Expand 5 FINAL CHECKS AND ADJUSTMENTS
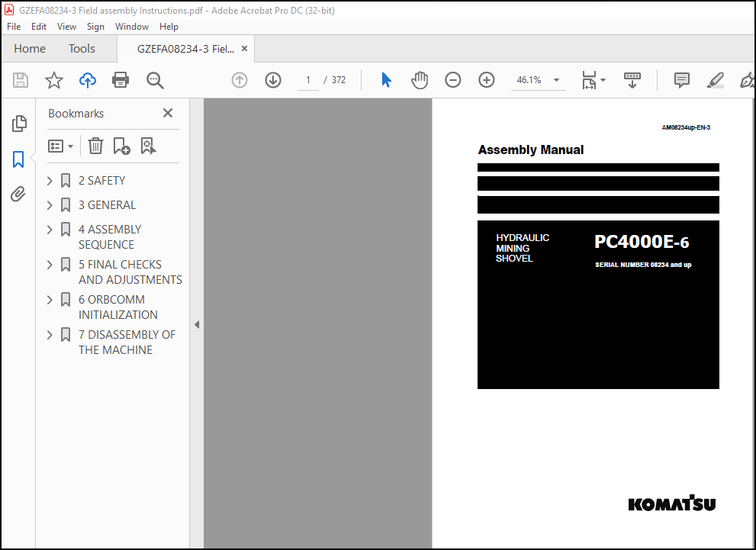The height and width of the screenshot is (550, 756). (50, 265)
